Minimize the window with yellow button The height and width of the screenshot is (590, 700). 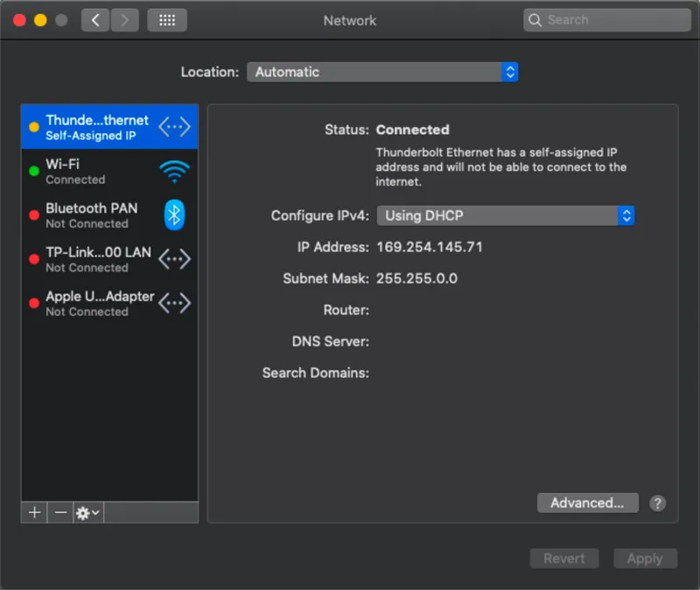click(40, 20)
